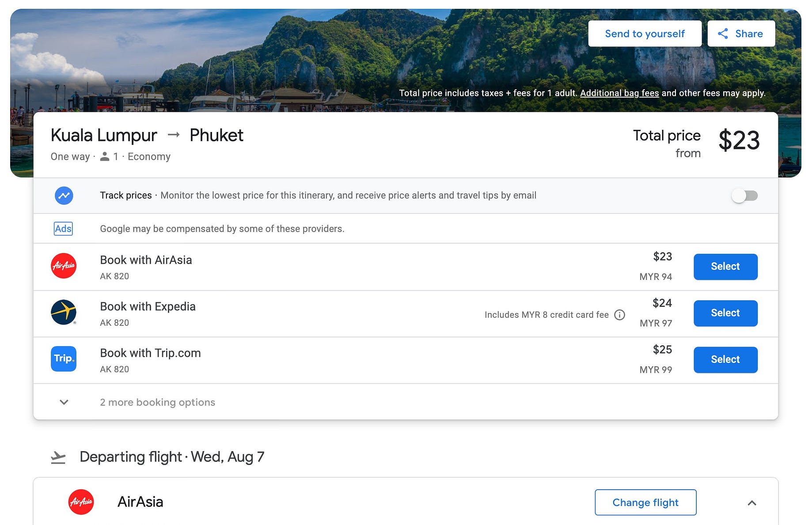Click the AirAsia logo in departing flight card
The image size is (812, 525).
(x=81, y=502)
